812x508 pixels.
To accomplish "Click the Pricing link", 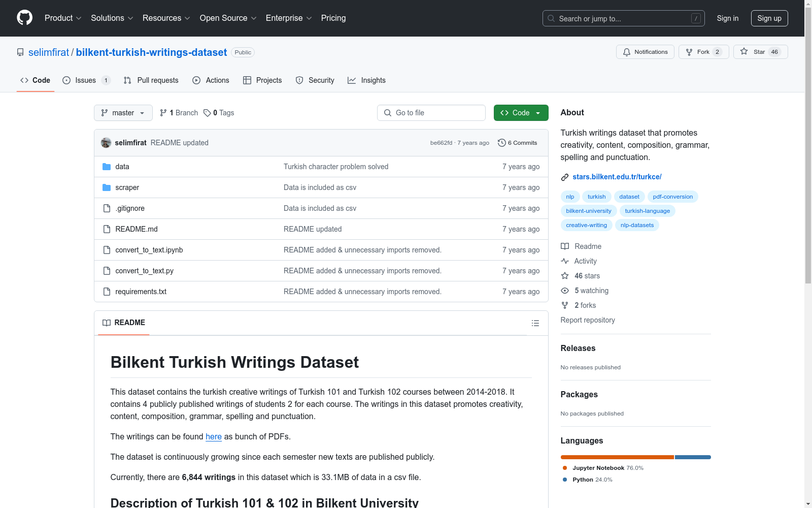I will point(333,18).
